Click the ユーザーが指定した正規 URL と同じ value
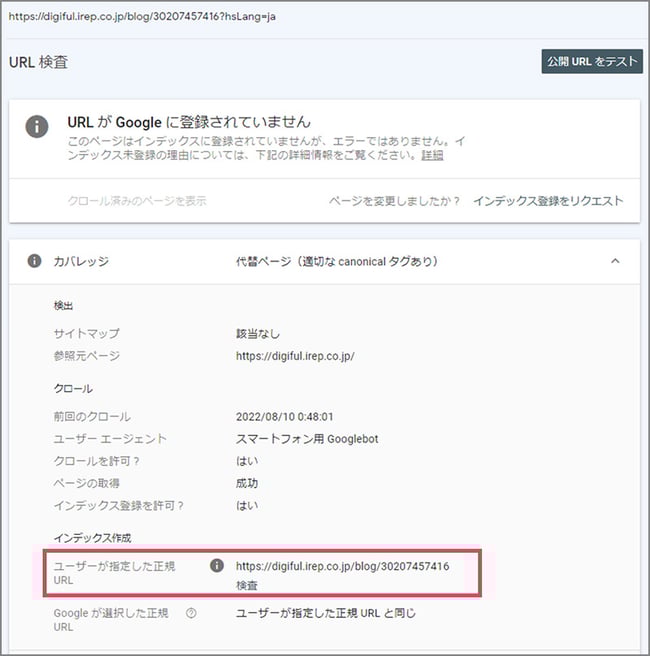Viewport: 650px width, 656px height. tap(325, 613)
